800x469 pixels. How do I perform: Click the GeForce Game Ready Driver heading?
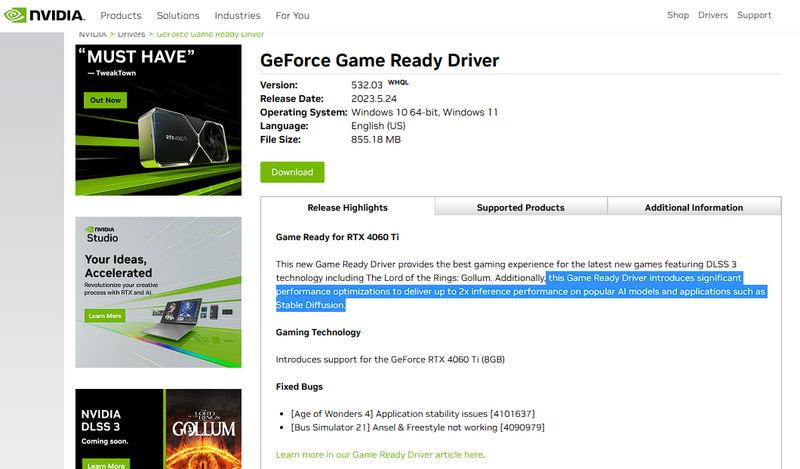[380, 60]
